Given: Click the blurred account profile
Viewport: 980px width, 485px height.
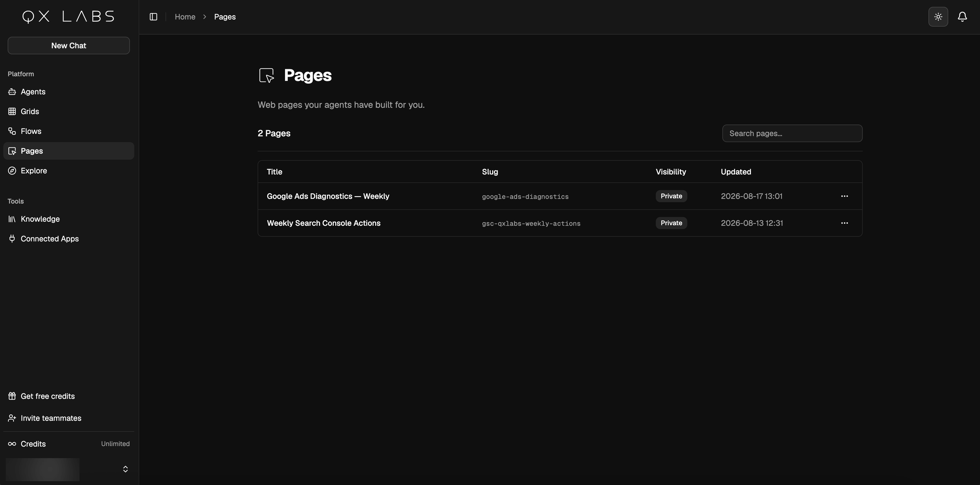Looking at the screenshot, I should coord(42,469).
